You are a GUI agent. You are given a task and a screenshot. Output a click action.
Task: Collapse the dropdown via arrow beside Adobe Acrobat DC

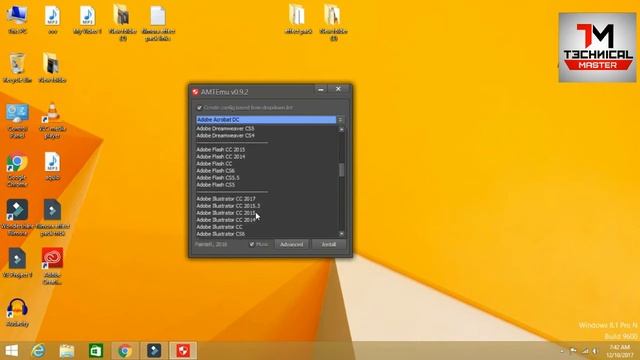pyautogui.click(x=340, y=120)
